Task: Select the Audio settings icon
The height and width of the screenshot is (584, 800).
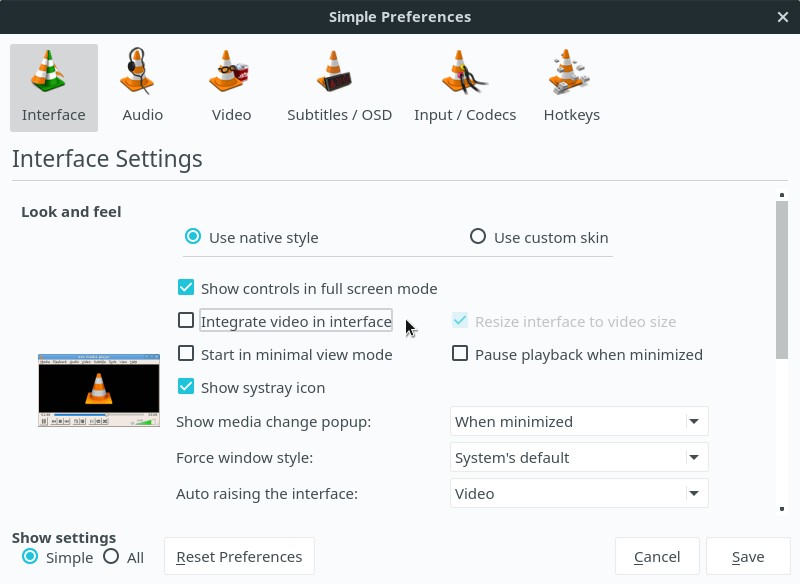Action: click(142, 85)
